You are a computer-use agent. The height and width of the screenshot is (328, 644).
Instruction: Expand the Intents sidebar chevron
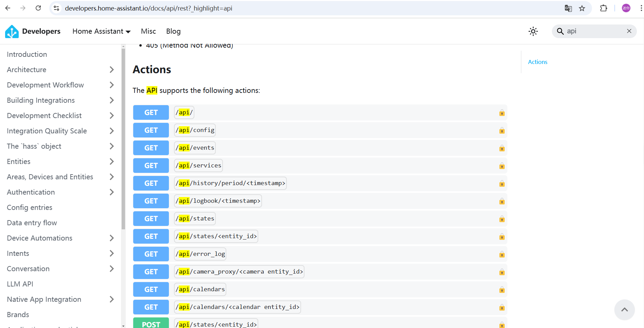pyautogui.click(x=111, y=253)
